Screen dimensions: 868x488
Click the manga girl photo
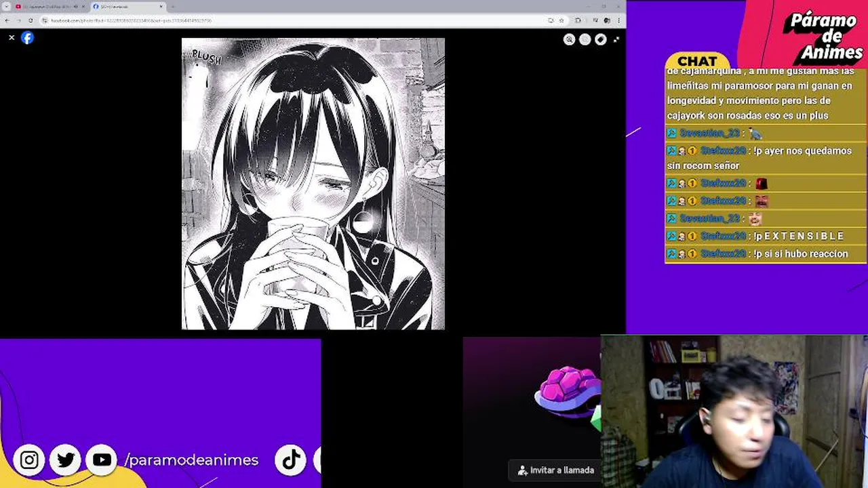(x=313, y=184)
